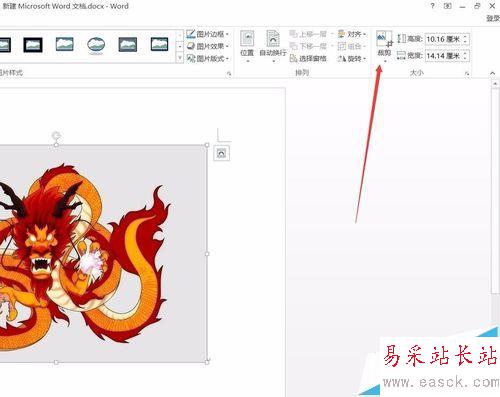Open the Wrap Text (自动换行) options
The image size is (500, 397).
click(x=273, y=46)
